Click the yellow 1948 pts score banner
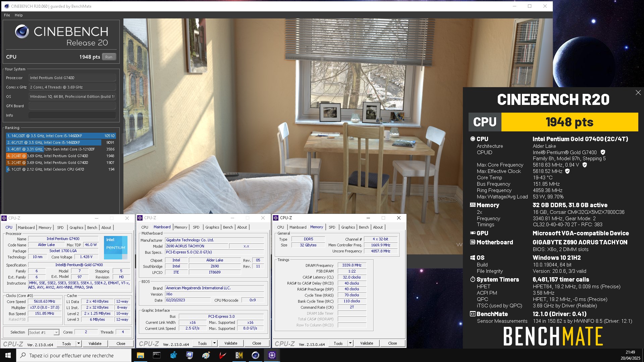 pos(570,122)
